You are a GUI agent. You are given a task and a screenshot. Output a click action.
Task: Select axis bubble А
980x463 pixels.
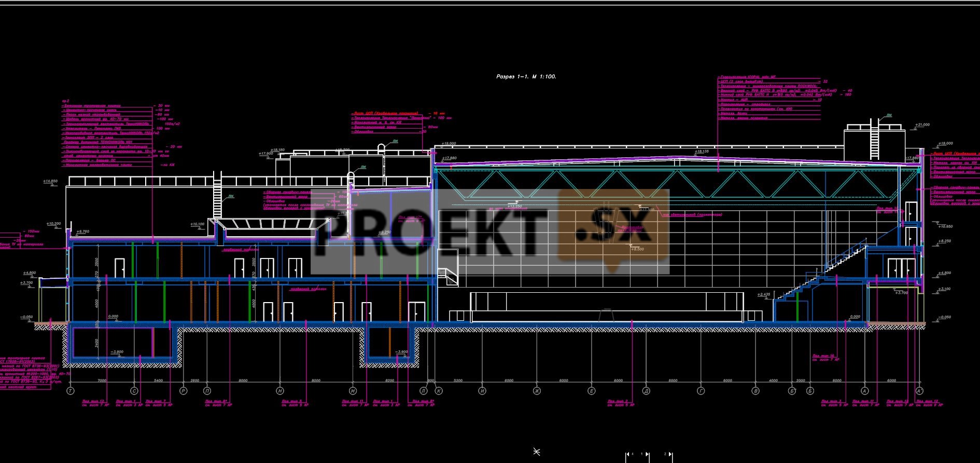[x=864, y=390]
